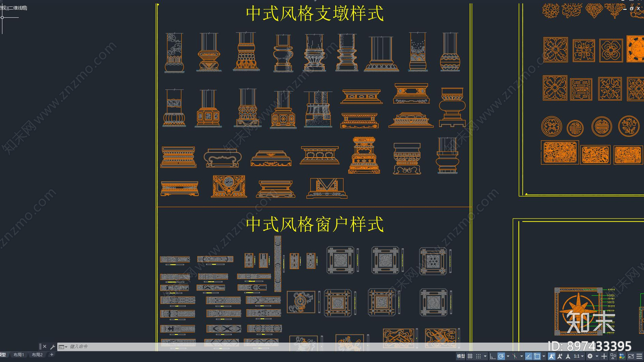Switch to the 布局2 layout tab
The height and width of the screenshot is (362, 644).
point(37,355)
